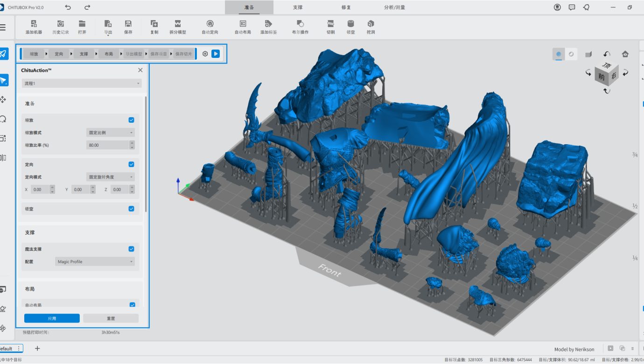Viewport: 644px width, 364px height.
Task: Click the 重置 reset button
Action: click(111, 318)
